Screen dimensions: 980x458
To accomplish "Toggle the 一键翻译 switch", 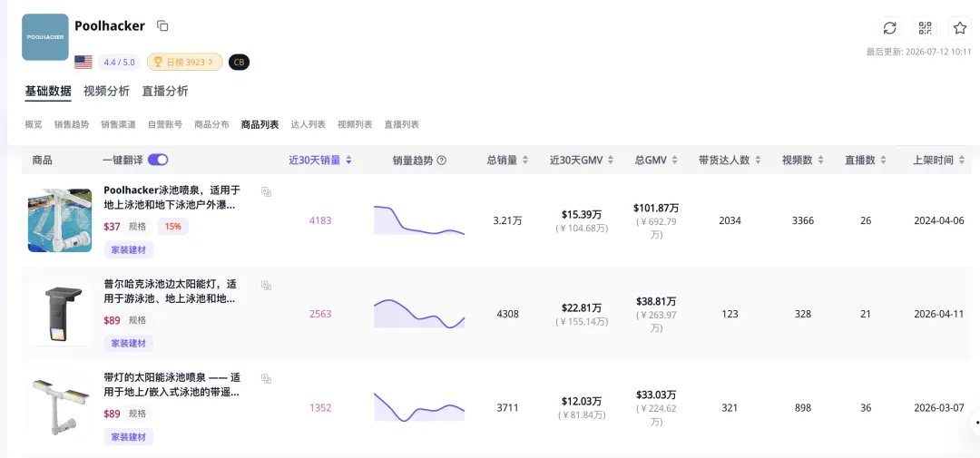I will (158, 160).
